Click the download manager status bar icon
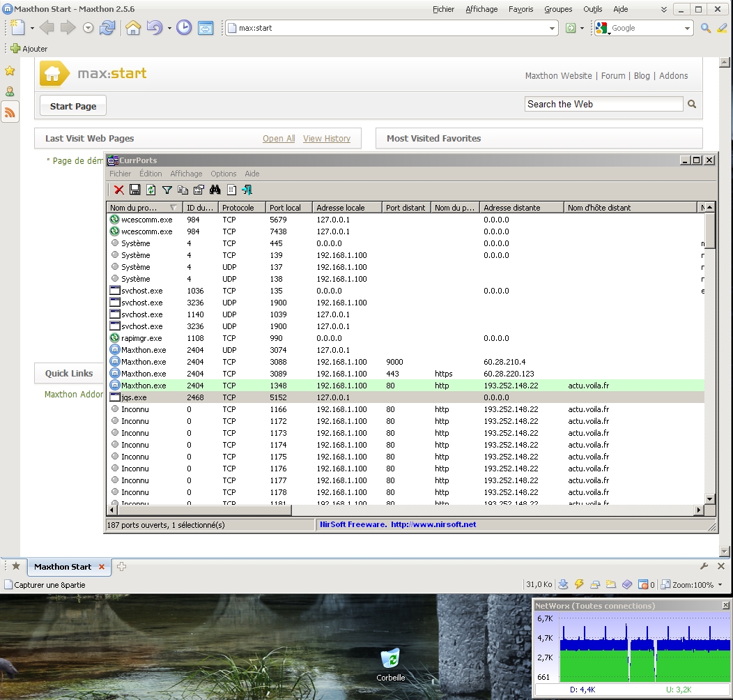 563,584
